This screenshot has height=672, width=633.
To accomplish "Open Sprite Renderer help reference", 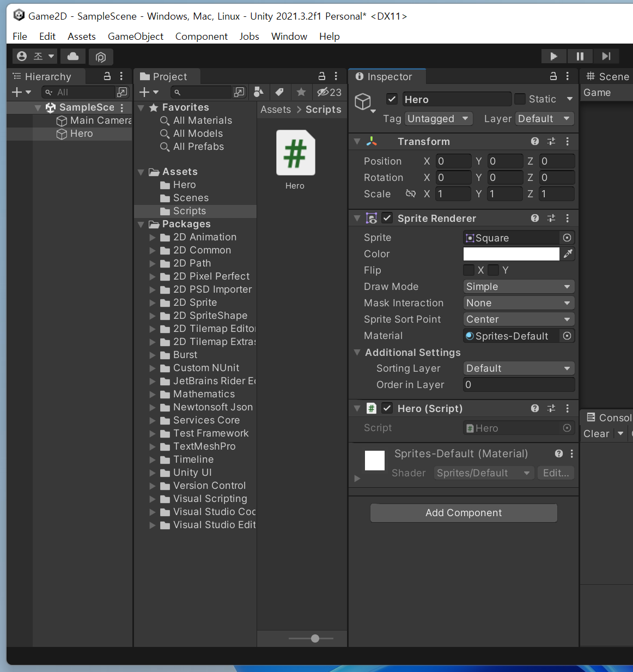I will [535, 218].
